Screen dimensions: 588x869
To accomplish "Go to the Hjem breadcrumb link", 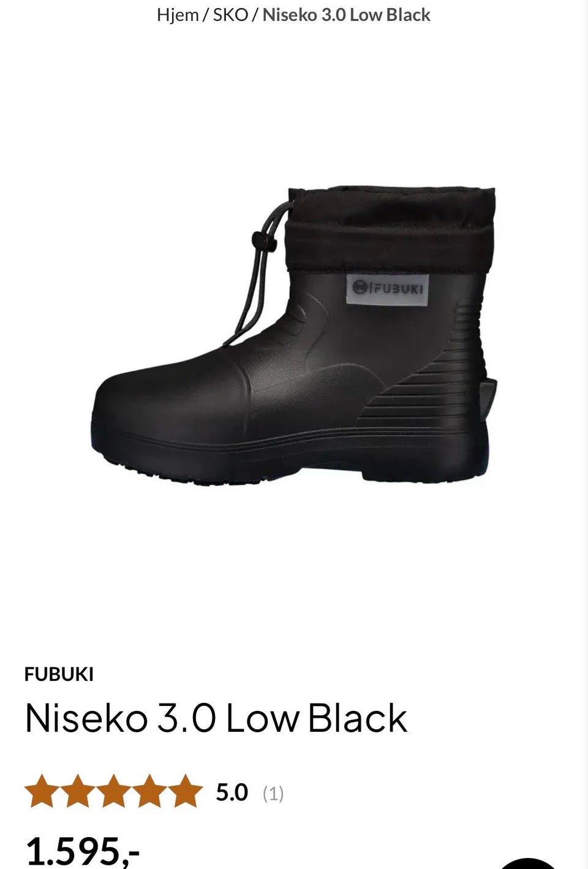I will pyautogui.click(x=178, y=15).
